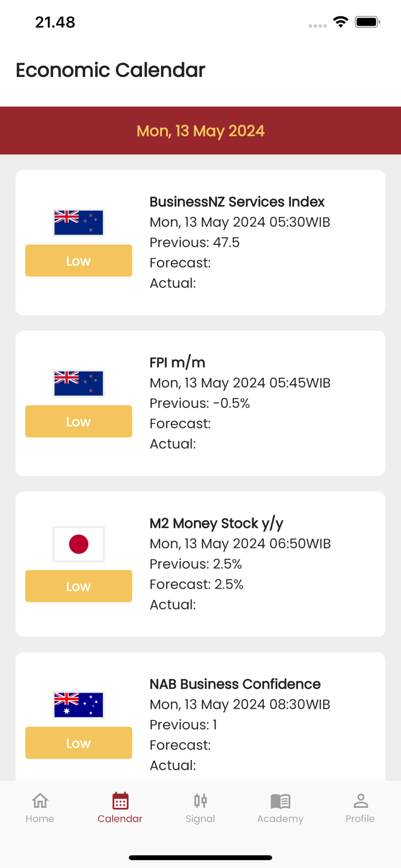Open the Signal candlestick icon
This screenshot has height=868, width=401.
(x=200, y=801)
